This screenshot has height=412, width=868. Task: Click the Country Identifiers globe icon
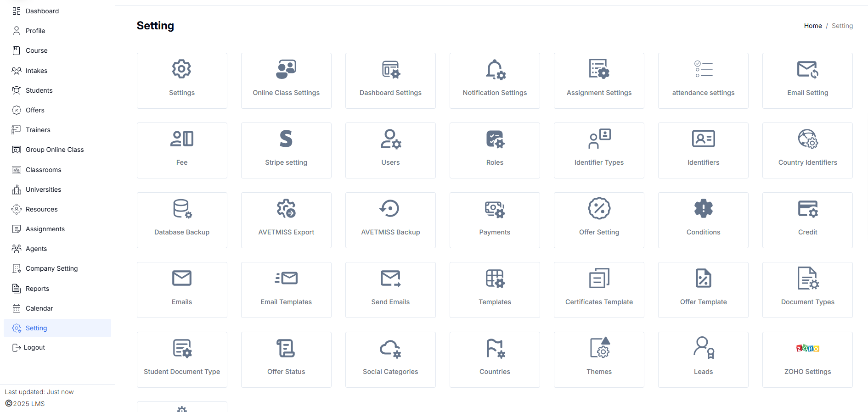(x=807, y=139)
